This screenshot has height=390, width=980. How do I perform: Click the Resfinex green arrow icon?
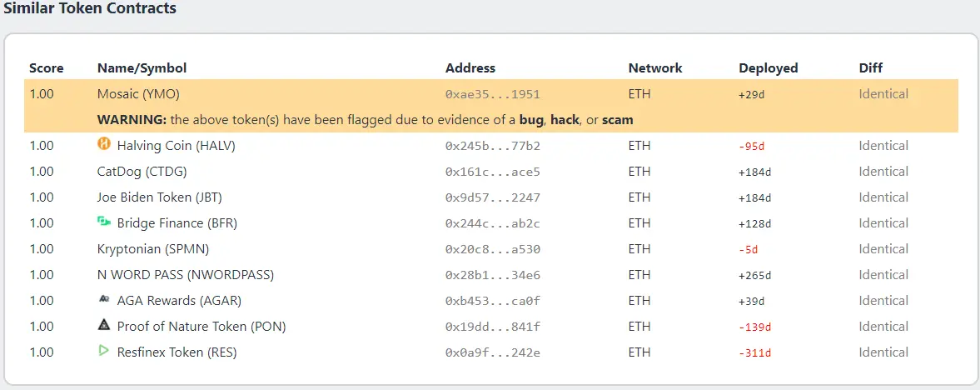pyautogui.click(x=104, y=351)
